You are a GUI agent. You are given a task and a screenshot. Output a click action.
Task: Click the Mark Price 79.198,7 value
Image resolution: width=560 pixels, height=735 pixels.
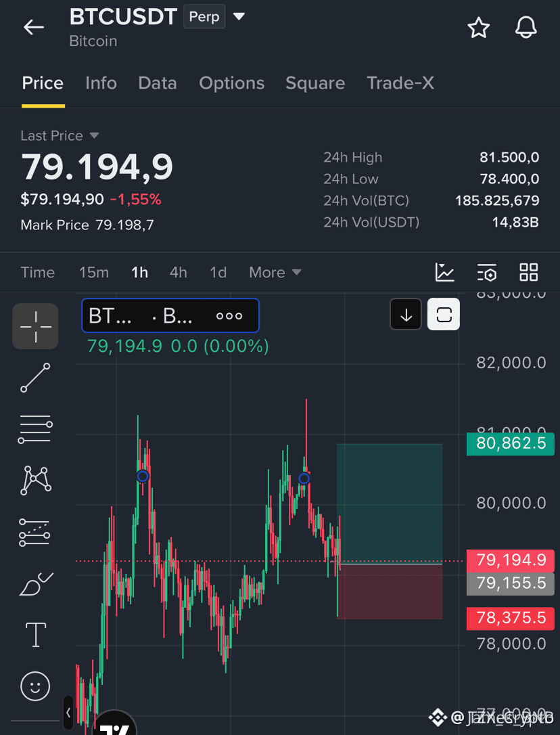[124, 225]
